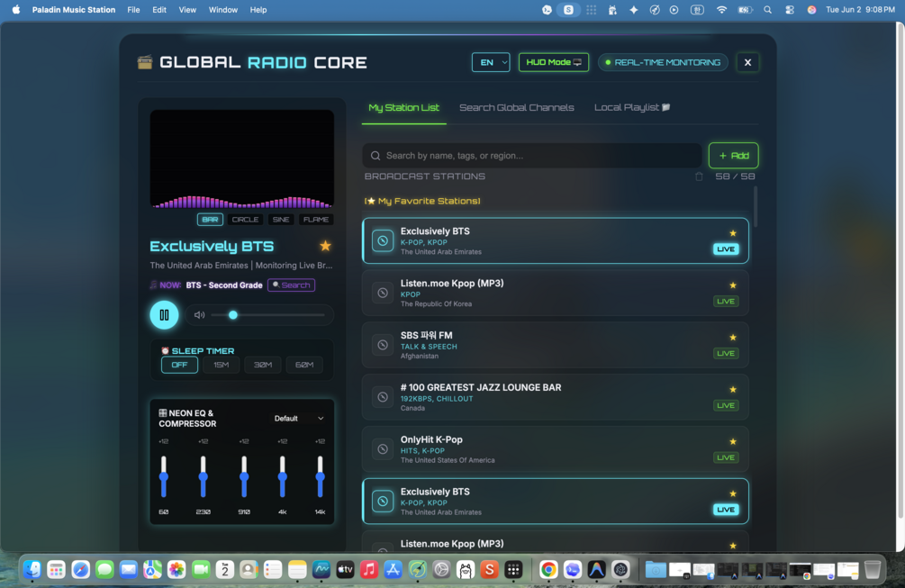Viewport: 905px width, 588px height.
Task: Click trash icon beside station count
Action: click(x=699, y=176)
